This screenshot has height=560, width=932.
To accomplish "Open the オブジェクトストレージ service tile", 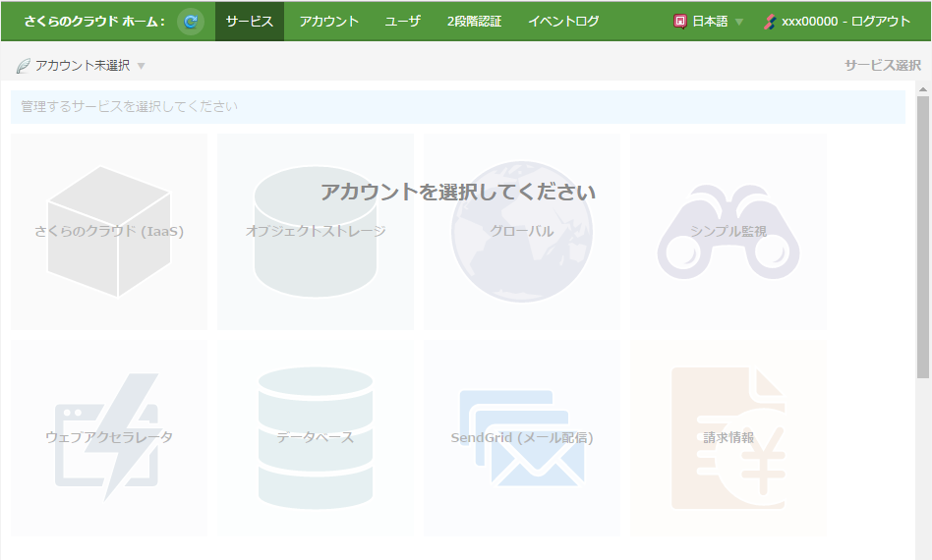I will pyautogui.click(x=316, y=232).
